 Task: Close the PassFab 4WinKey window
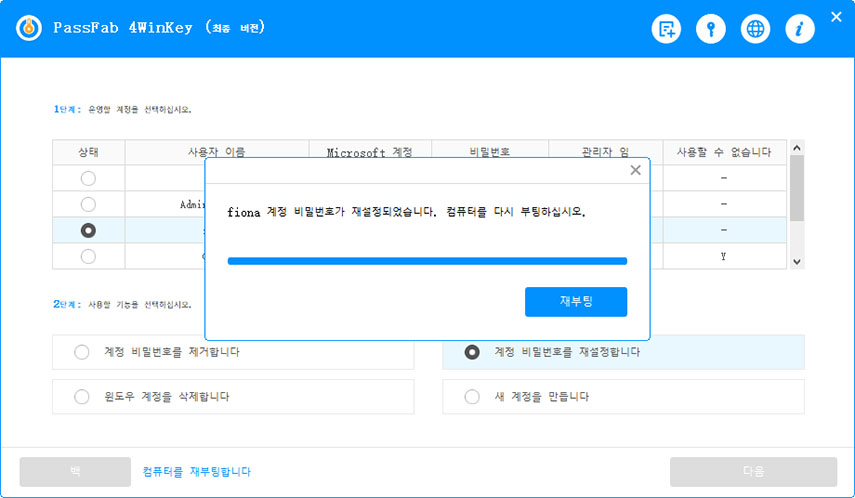click(x=836, y=17)
